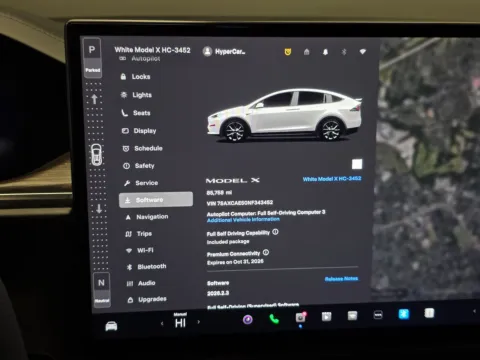The height and width of the screenshot is (360, 480).
Task: Click info icon beside Premium Connectivity
Action: tap(266, 252)
